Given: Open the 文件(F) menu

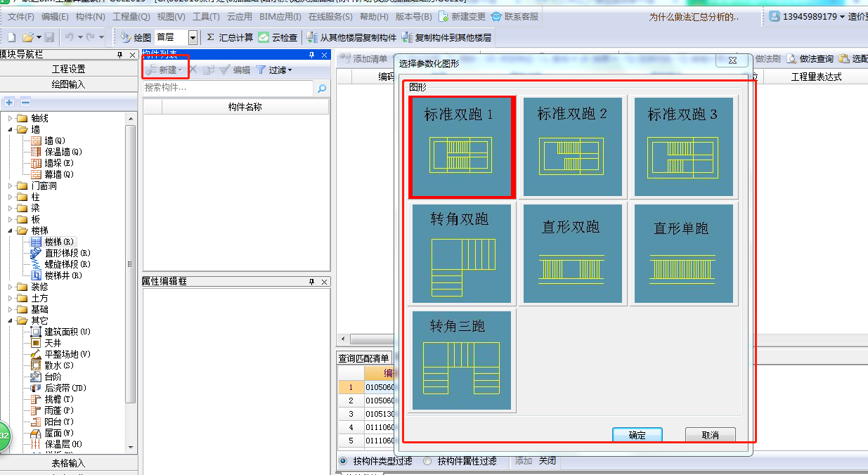Looking at the screenshot, I should [x=21, y=16].
